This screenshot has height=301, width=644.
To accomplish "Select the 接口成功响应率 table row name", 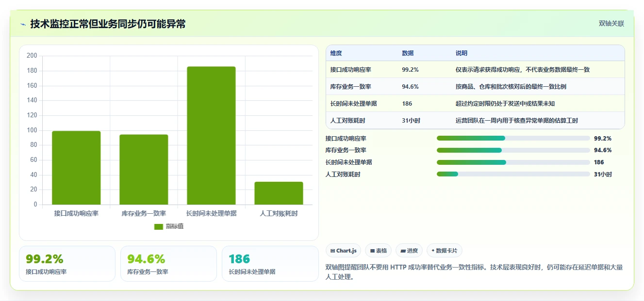I will coord(350,70).
